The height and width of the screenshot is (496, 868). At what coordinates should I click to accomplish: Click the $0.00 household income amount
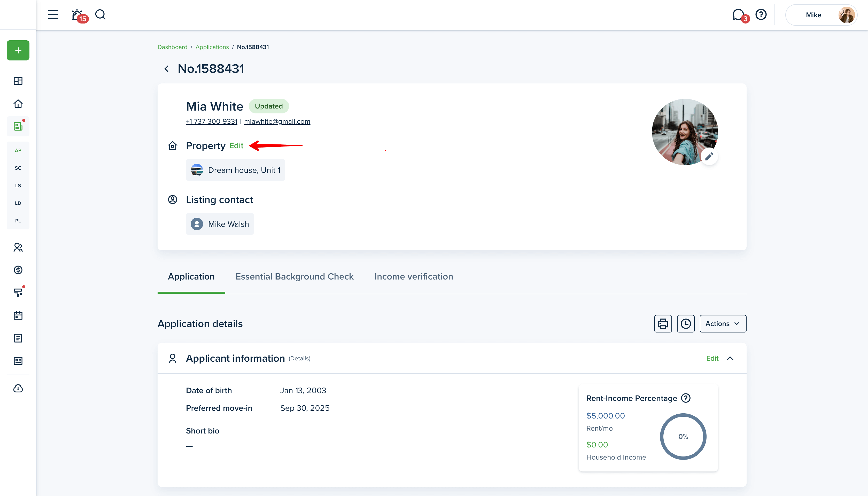coord(597,445)
